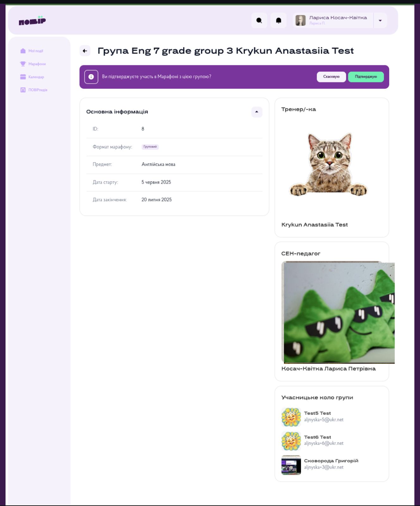This screenshot has height=506, width=420.
Task: Click Лариса Косач-Квітка profile avatar
Action: tap(300, 21)
